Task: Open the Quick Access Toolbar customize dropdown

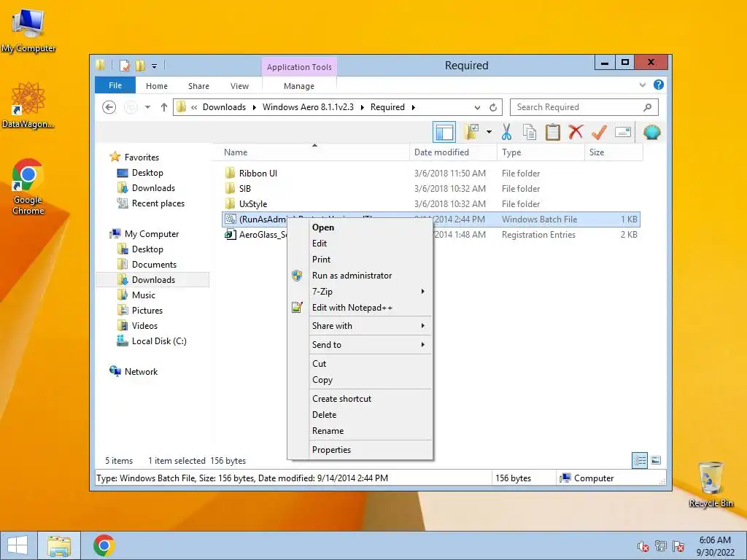Action: point(155,66)
